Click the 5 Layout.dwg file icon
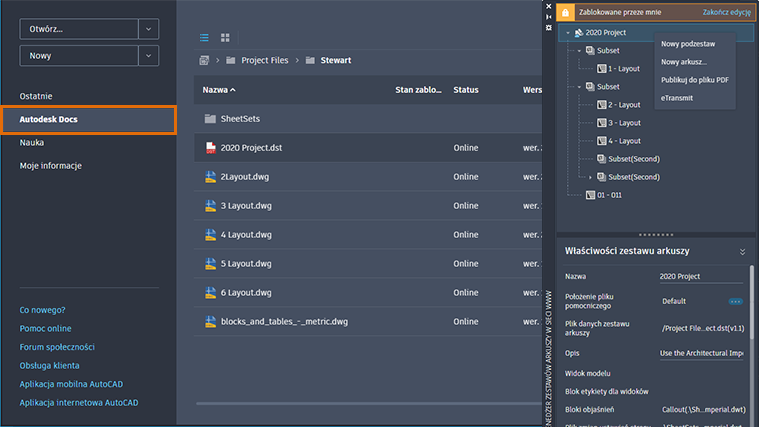 click(x=211, y=264)
